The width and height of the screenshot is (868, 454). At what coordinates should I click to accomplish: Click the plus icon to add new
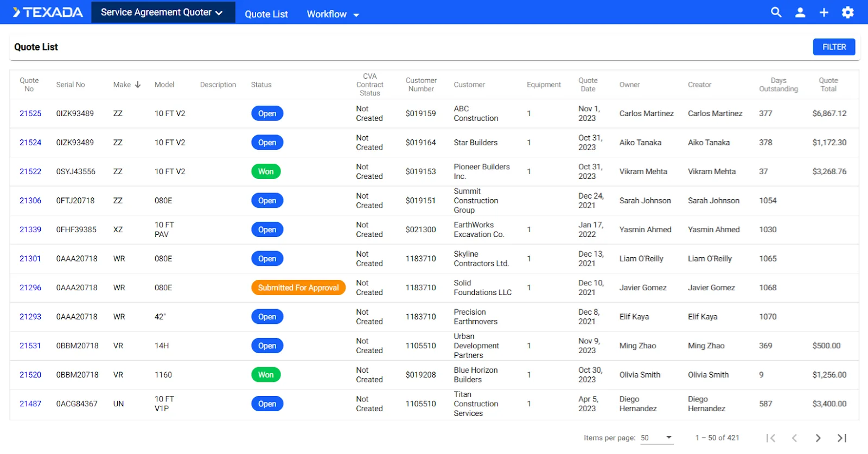[x=824, y=12]
